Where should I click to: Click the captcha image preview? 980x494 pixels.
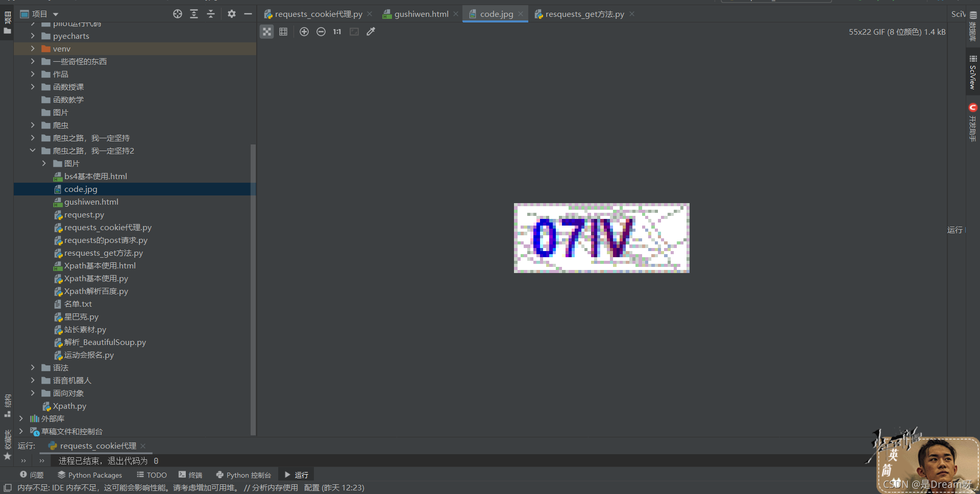(601, 238)
